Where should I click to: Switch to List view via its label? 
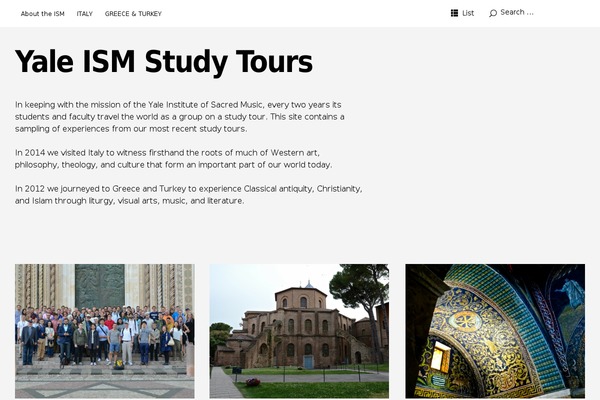pyautogui.click(x=468, y=13)
